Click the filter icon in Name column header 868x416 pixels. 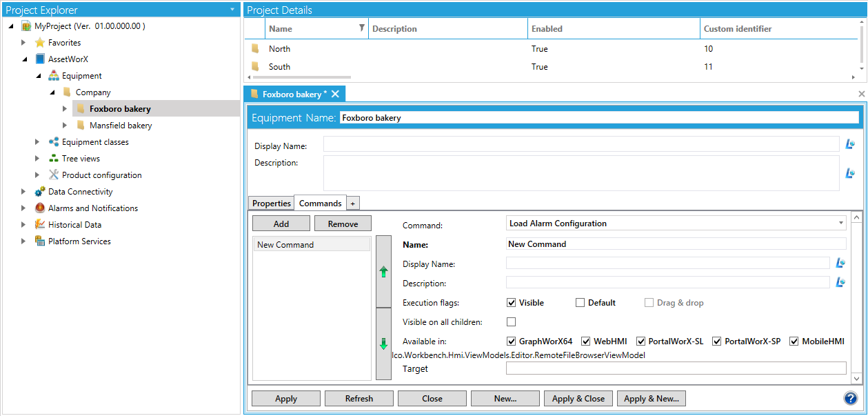pyautogui.click(x=362, y=28)
